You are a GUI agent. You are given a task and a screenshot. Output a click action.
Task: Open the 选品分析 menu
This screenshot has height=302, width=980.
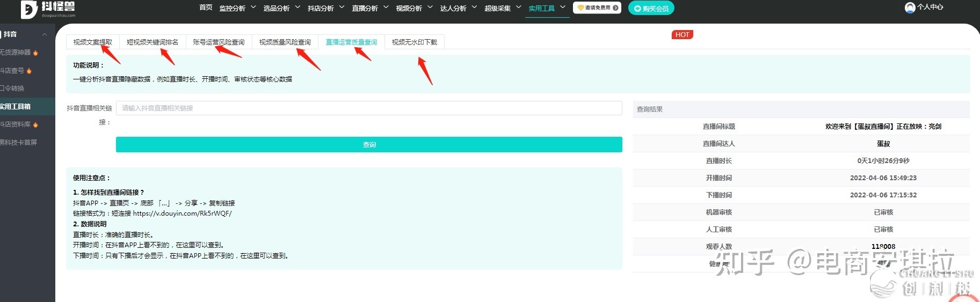point(277,8)
